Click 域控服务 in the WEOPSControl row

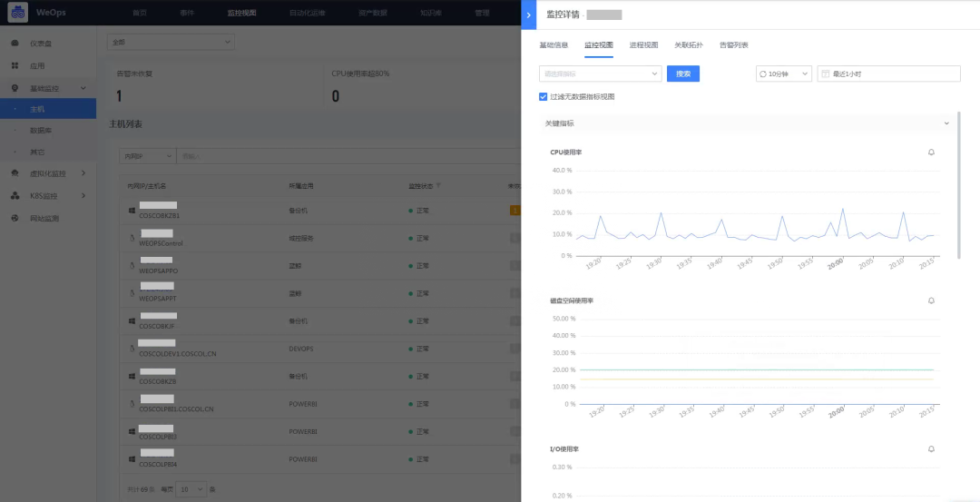point(300,238)
